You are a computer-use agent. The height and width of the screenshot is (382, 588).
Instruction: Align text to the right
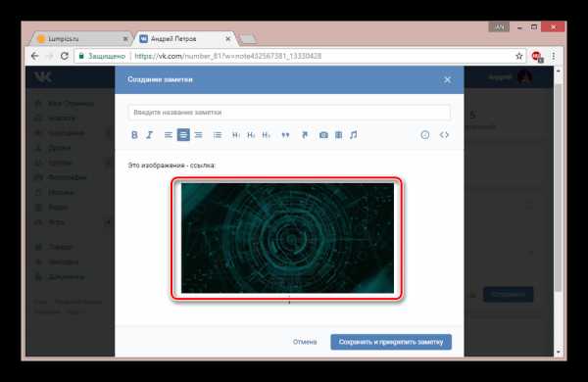point(198,135)
